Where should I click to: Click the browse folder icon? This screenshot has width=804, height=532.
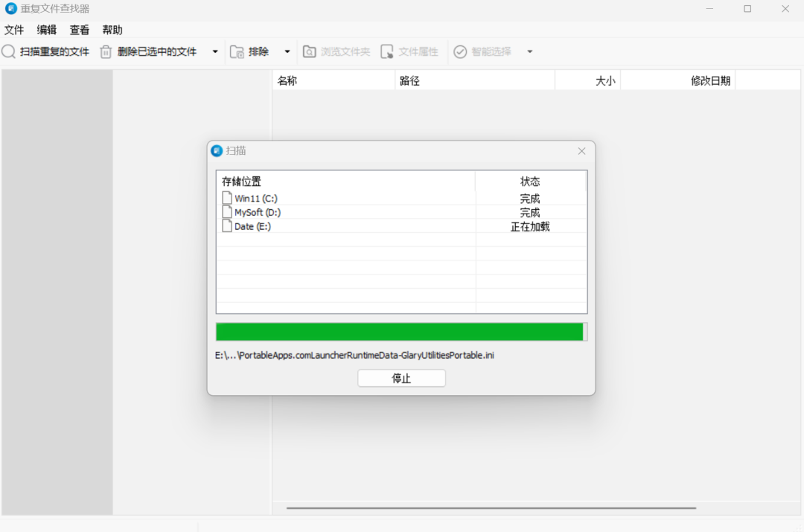(x=309, y=52)
